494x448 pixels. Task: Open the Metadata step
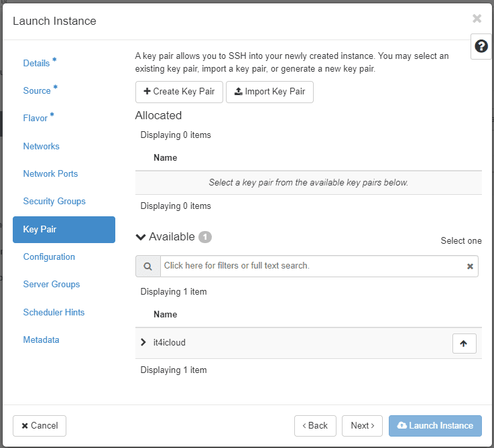41,340
